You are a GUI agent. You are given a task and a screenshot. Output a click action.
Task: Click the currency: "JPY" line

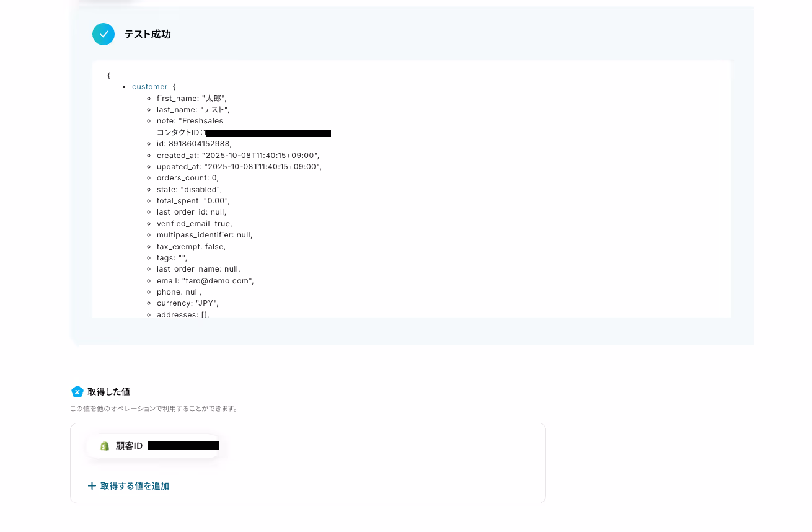[188, 303]
